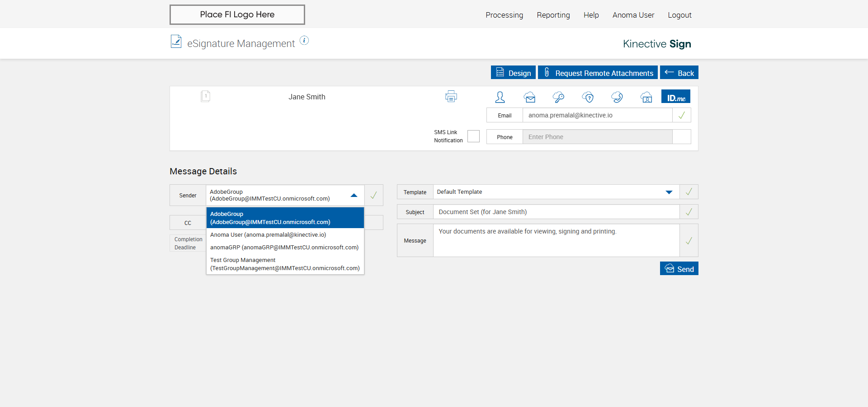868x407 pixels.
Task: Choose the cloud envelope email authentication icon
Action: [529, 97]
